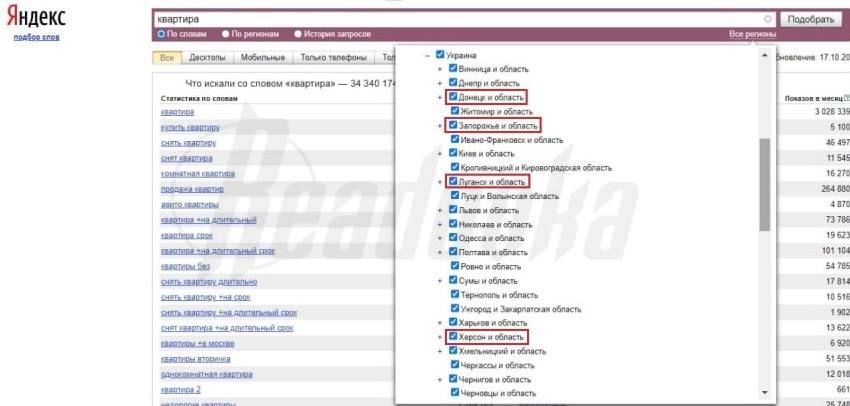Clear the search field with the X icon
The width and height of the screenshot is (850, 406).
click(x=767, y=19)
